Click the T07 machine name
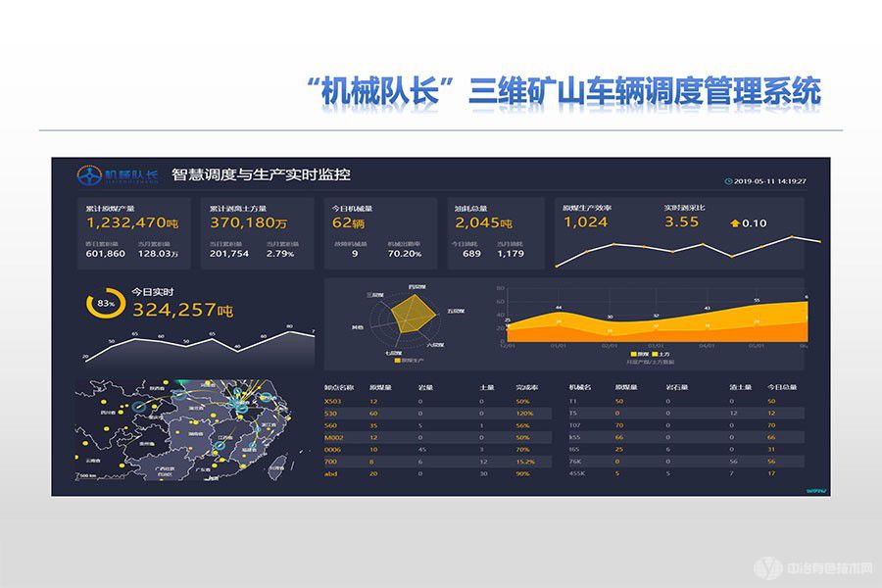The height and width of the screenshot is (588, 882). [x=575, y=426]
